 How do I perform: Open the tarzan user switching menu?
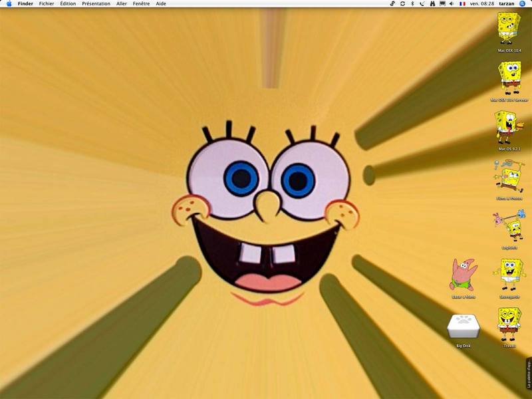click(507, 4)
